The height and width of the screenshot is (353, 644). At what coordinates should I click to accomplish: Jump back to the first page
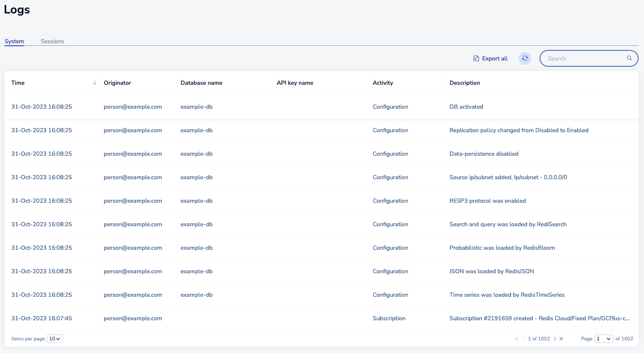pos(517,339)
